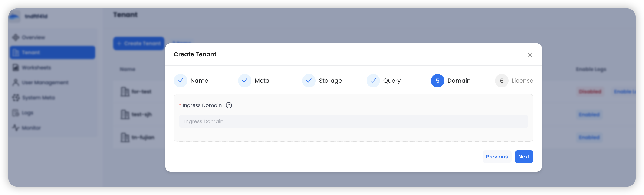
Task: Click the Name step checkmark icon
Action: [180, 81]
